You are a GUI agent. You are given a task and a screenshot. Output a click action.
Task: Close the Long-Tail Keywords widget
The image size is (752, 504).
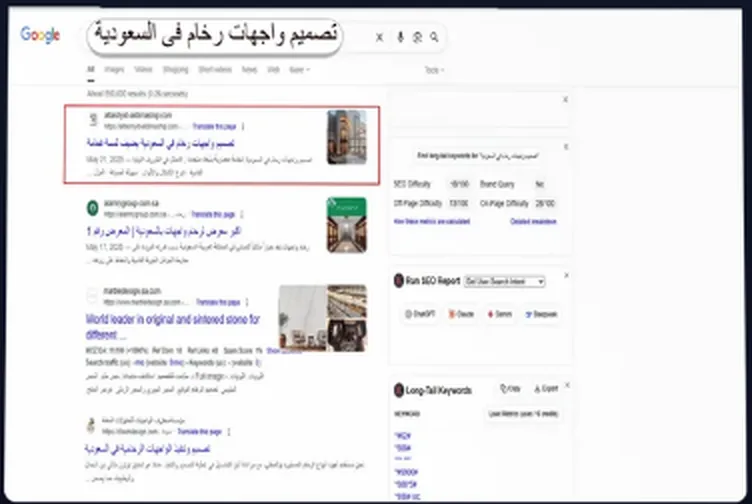tap(567, 386)
